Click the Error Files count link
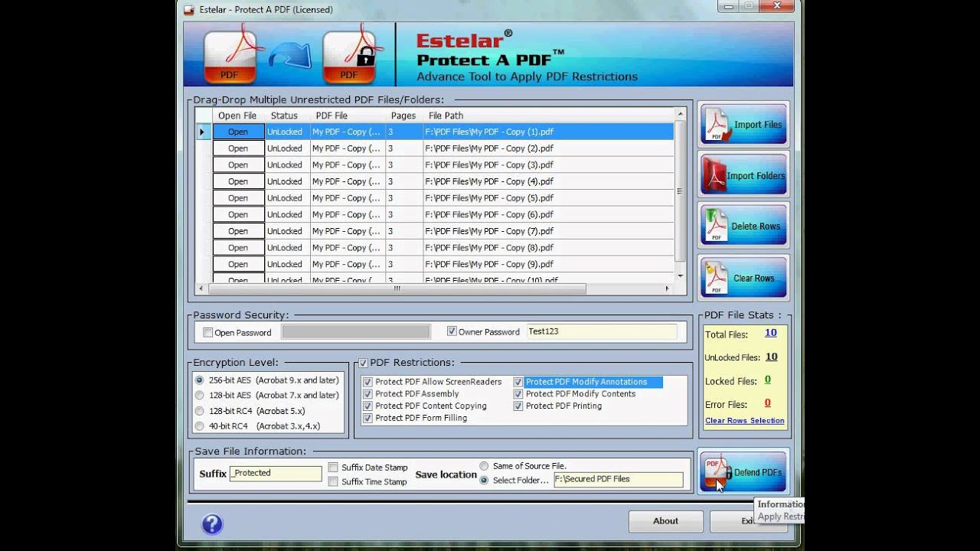980x551 pixels. coord(767,403)
